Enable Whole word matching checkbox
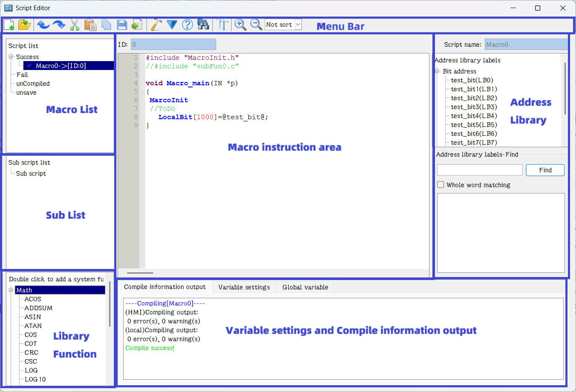 pos(441,185)
